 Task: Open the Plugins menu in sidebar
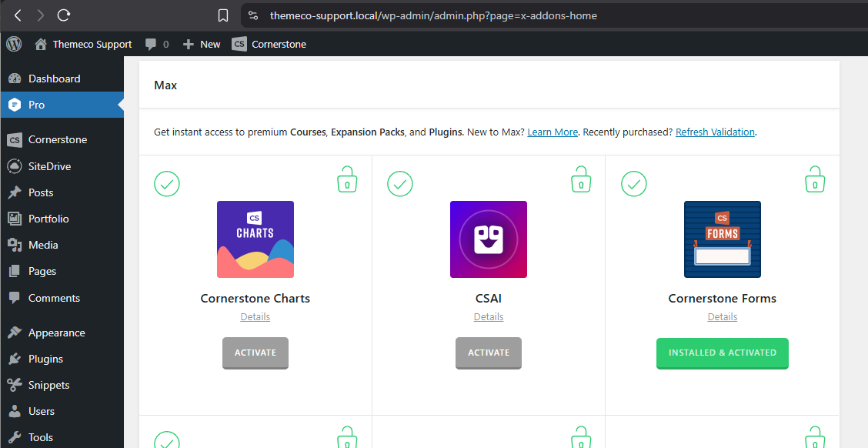click(x=45, y=359)
